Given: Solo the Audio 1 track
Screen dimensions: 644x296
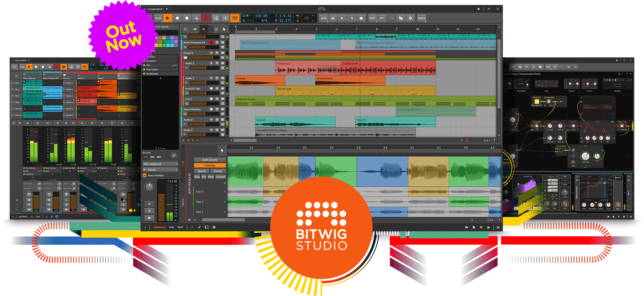Looking at the screenshot, I should pos(217,63).
